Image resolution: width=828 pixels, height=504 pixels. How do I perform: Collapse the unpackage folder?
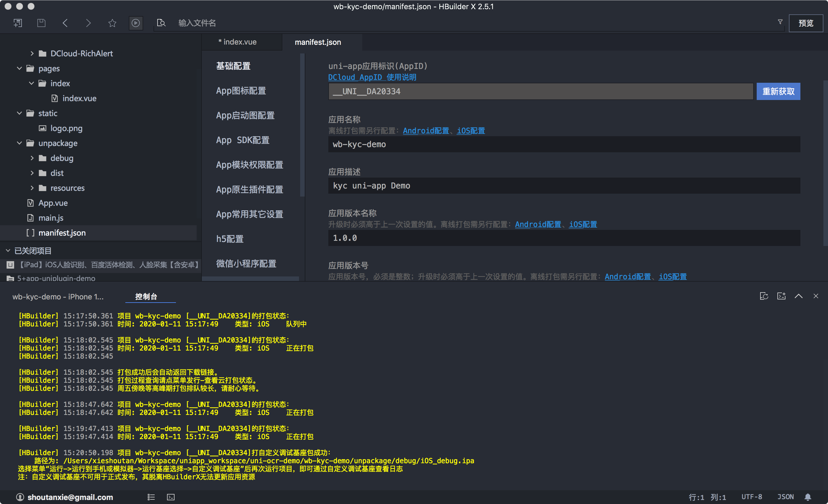[x=20, y=143]
